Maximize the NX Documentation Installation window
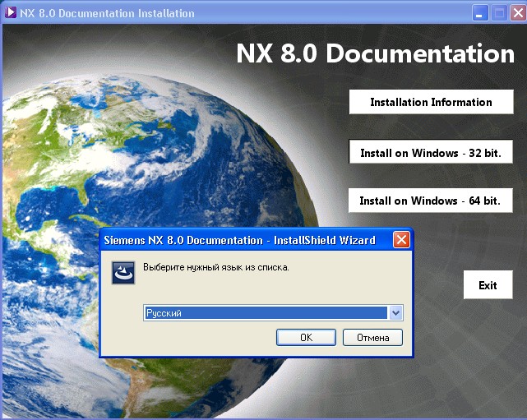This screenshot has width=527, height=420. tap(498, 13)
